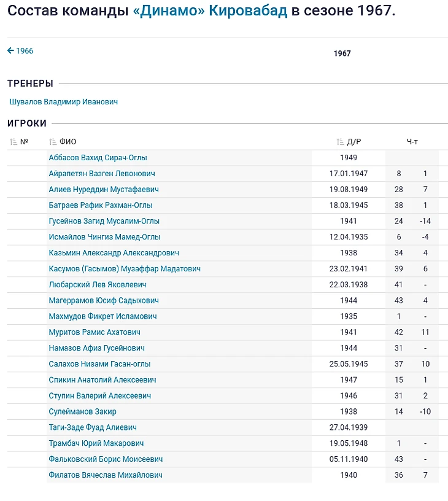Open player Айрапетян Вазген Левонович
448x501 pixels.
[x=102, y=174]
